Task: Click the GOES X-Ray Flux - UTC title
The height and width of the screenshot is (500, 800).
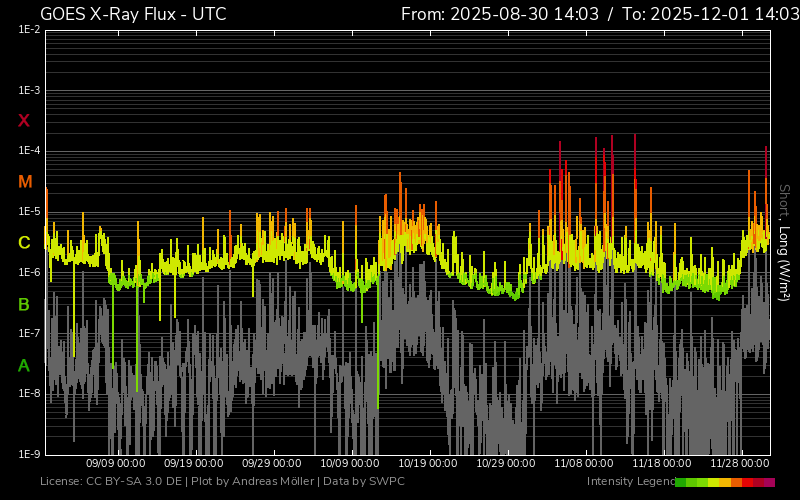Action: click(x=133, y=14)
